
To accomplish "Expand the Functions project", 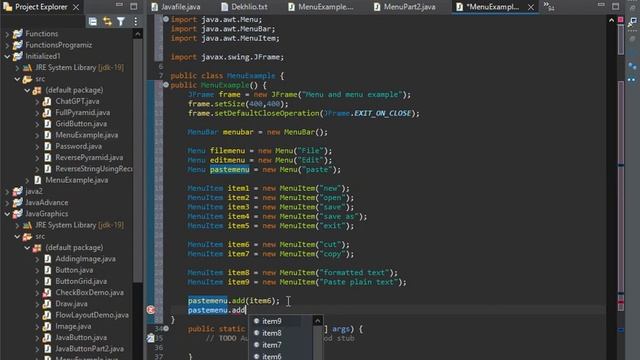I will point(7,34).
